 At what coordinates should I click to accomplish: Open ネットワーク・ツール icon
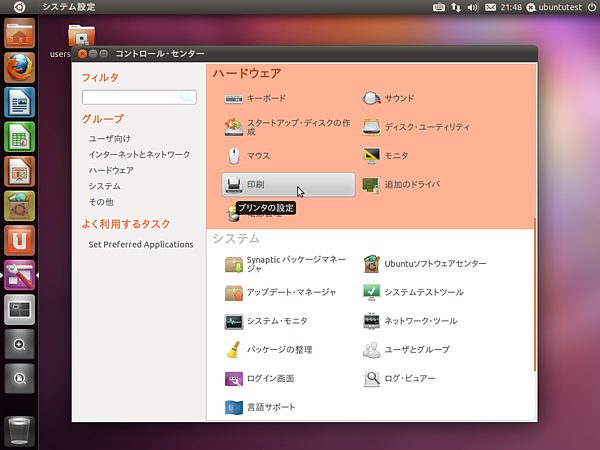(x=371, y=321)
